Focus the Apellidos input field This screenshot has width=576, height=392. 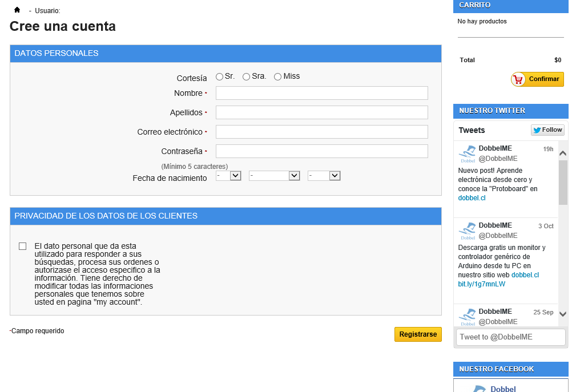[322, 112]
